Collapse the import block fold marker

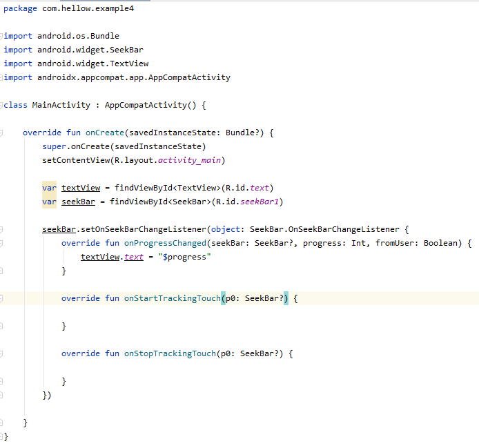click(x=1, y=36)
